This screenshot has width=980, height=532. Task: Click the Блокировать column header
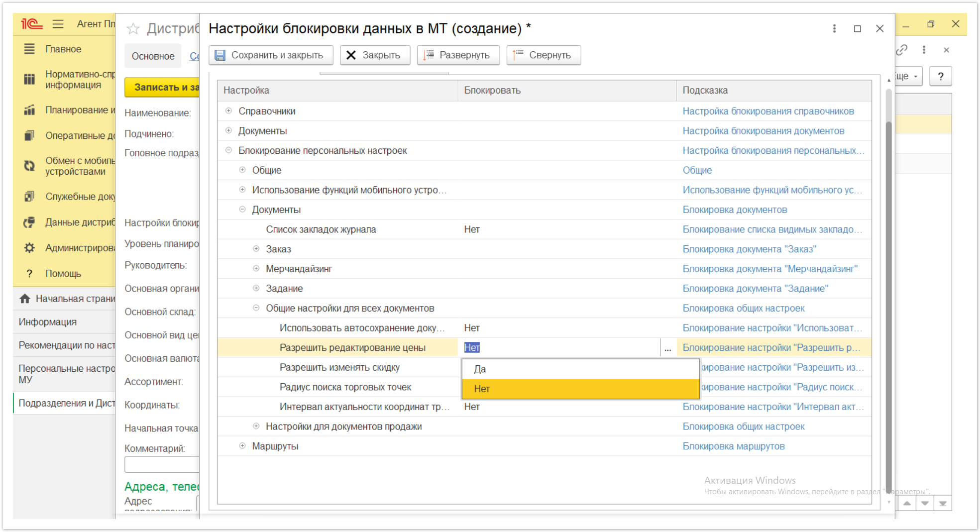(x=567, y=91)
